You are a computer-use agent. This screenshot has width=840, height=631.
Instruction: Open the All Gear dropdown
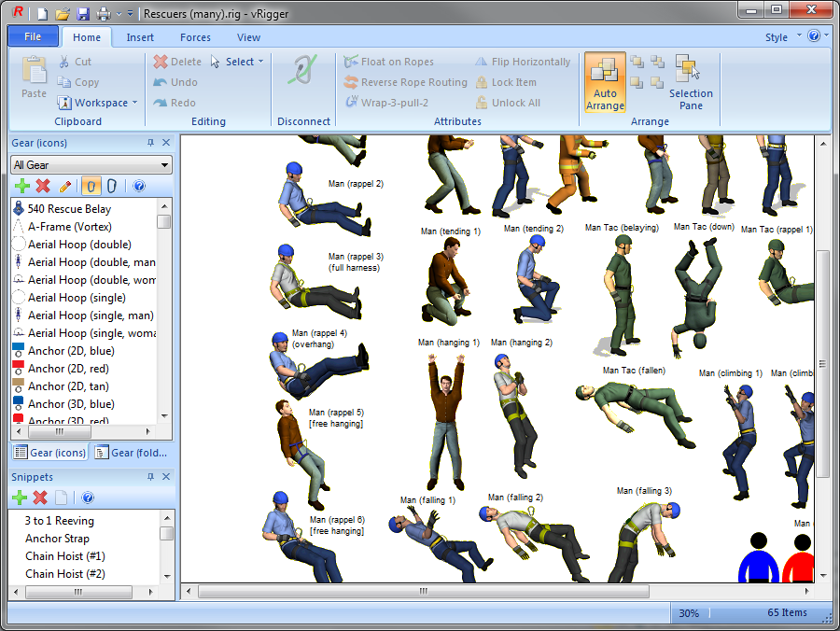pos(90,164)
